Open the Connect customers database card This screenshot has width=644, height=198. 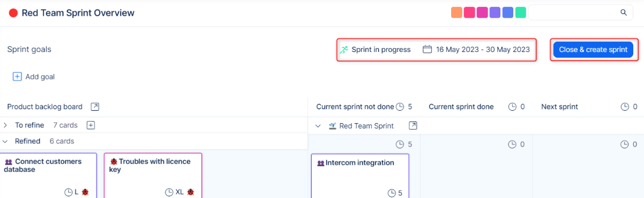(48, 176)
